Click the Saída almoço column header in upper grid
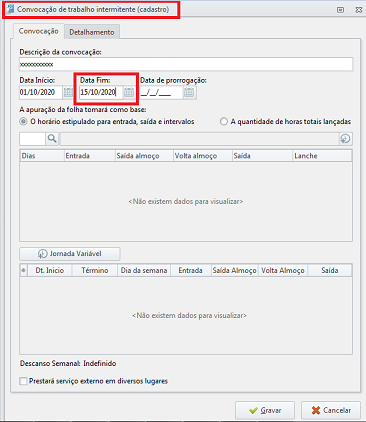366x422 pixels. [x=144, y=156]
